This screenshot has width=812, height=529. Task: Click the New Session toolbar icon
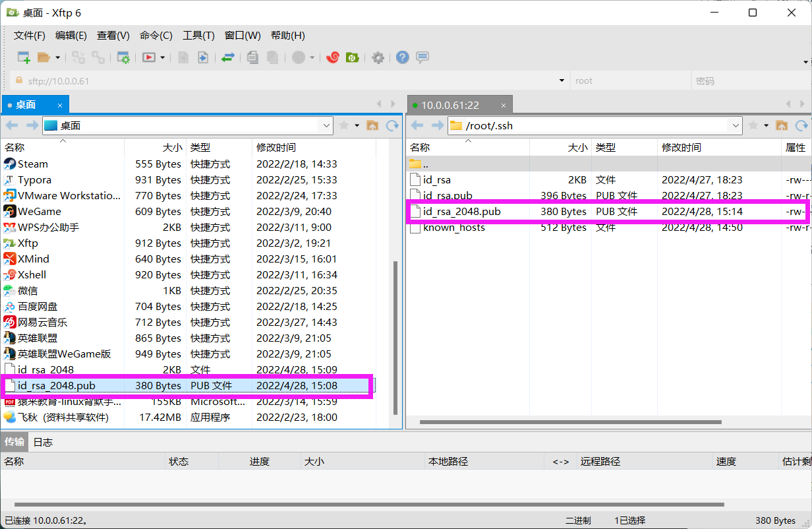coord(24,57)
